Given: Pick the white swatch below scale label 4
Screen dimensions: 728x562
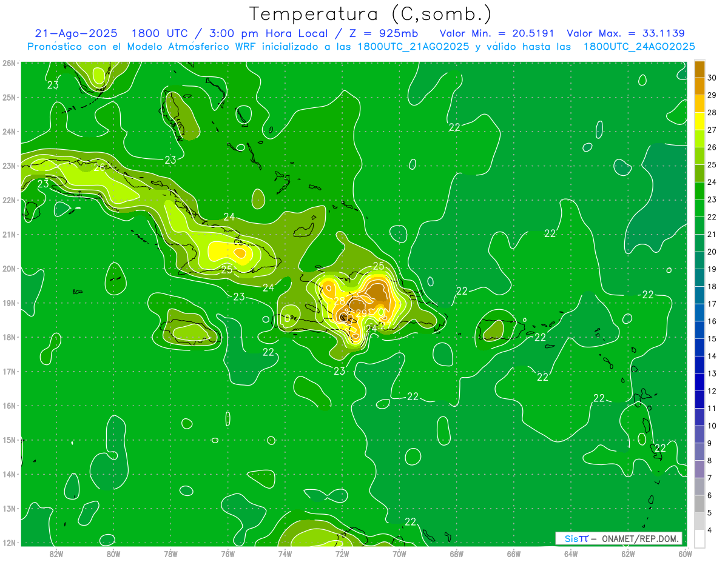Looking at the screenshot, I should click(699, 538).
